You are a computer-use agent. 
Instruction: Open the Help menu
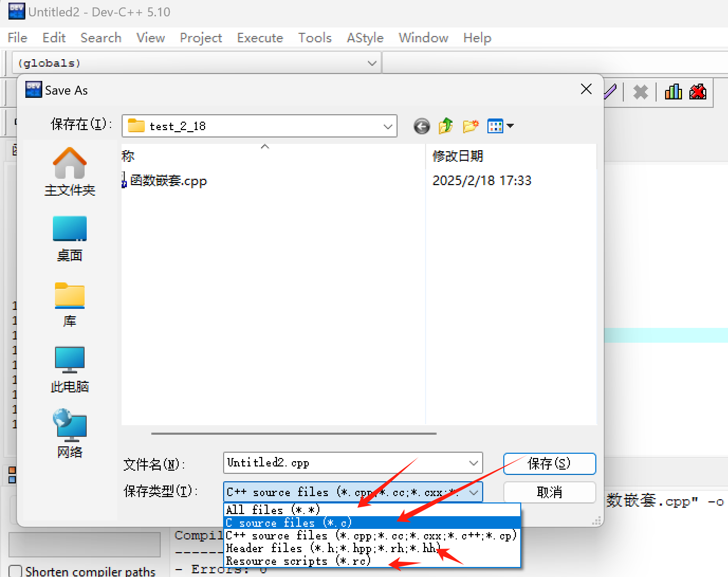(477, 38)
